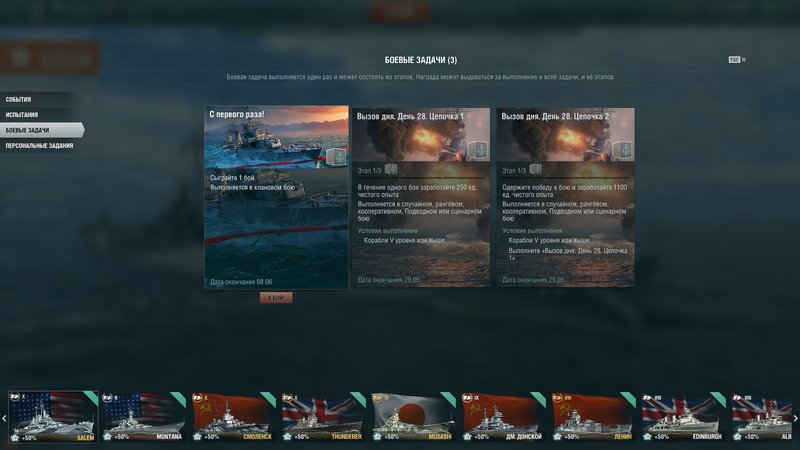Viewport: 800px width, 450px height.
Task: Pick the Musashi ship in carousel
Action: [x=414, y=417]
